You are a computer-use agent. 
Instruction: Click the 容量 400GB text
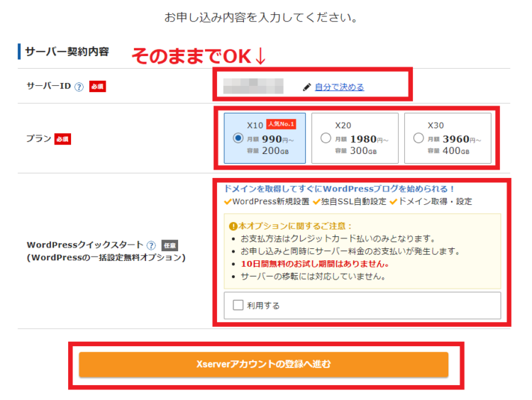coord(448,150)
